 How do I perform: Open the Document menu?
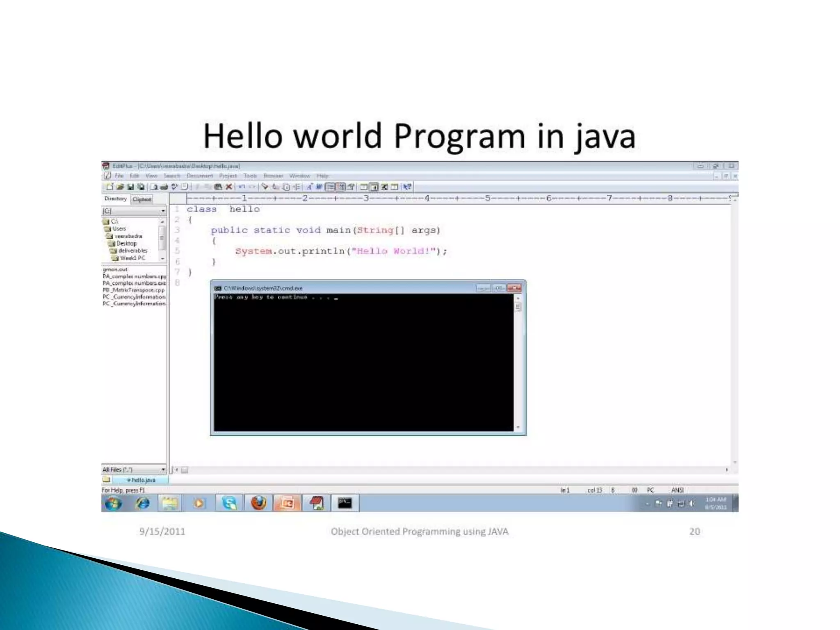click(x=200, y=176)
